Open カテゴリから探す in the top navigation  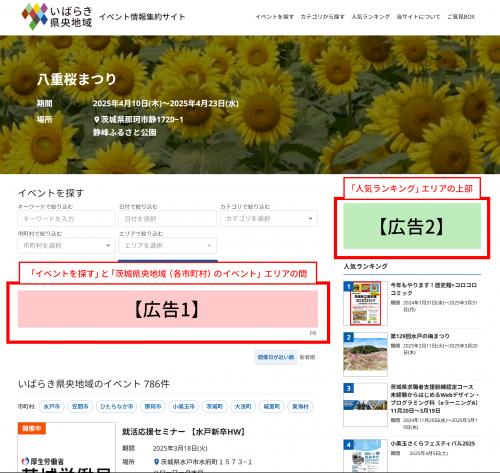click(322, 17)
